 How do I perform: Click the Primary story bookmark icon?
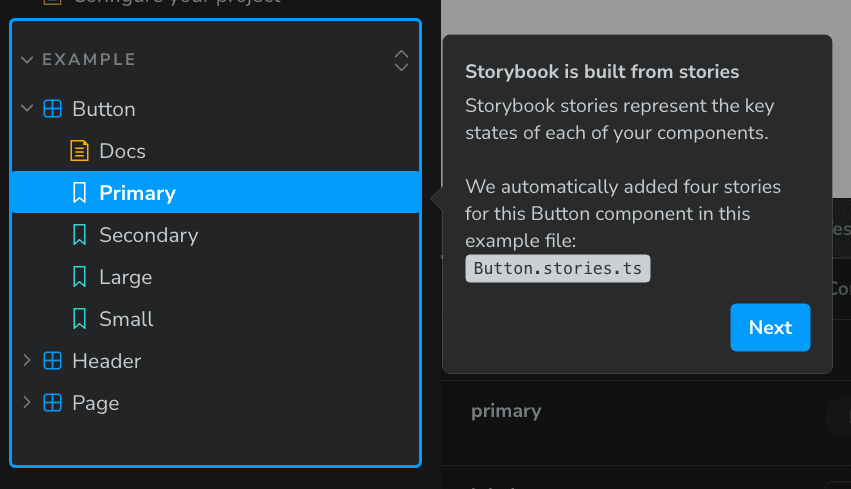79,193
